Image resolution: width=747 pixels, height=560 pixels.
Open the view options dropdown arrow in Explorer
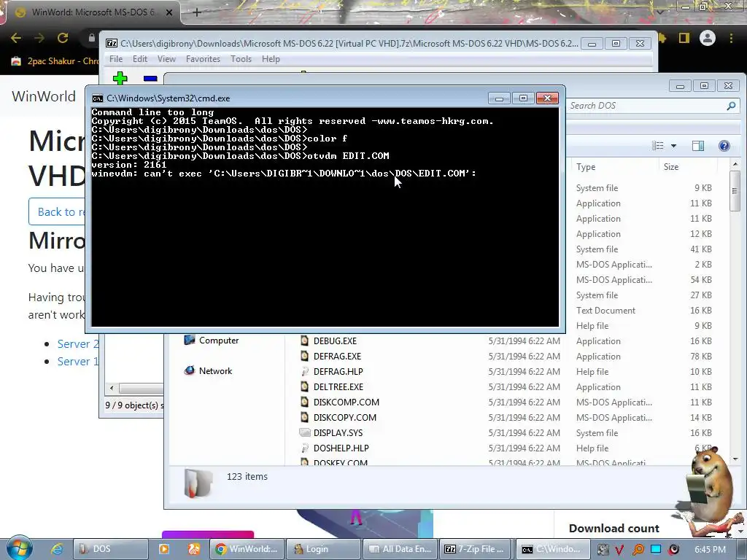[673, 146]
